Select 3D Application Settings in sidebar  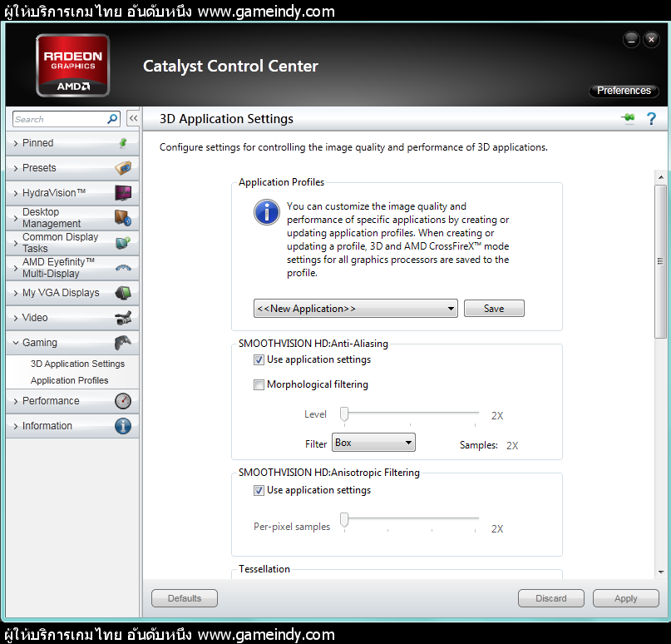pyautogui.click(x=77, y=364)
